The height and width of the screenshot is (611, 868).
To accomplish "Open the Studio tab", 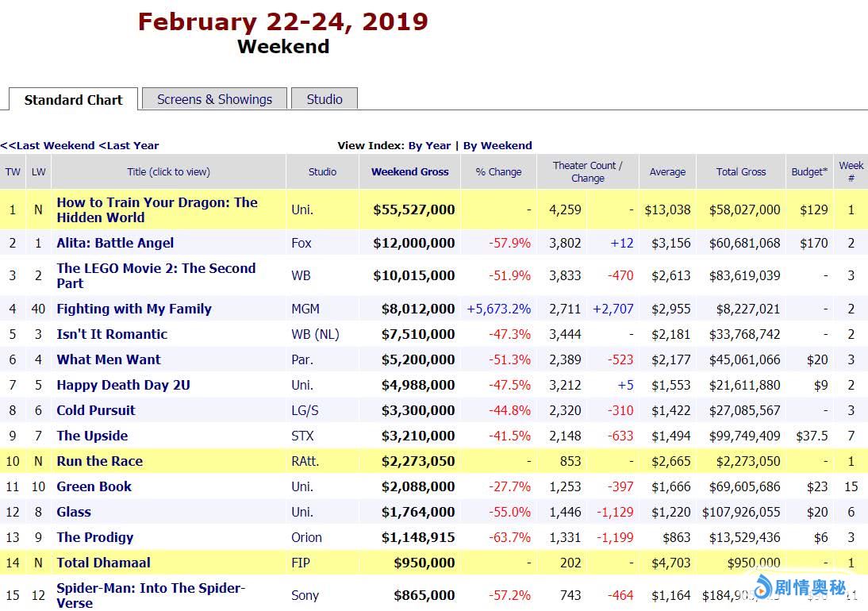I will pyautogui.click(x=325, y=99).
